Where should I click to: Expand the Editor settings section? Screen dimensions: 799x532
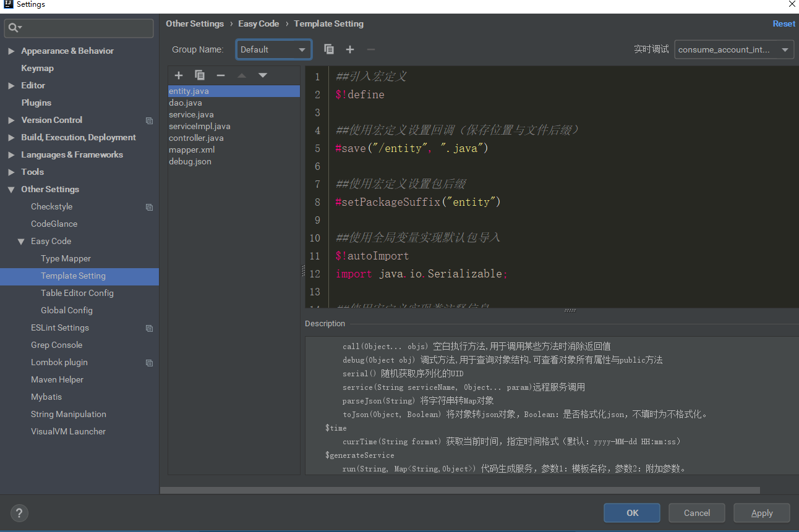tap(11, 86)
